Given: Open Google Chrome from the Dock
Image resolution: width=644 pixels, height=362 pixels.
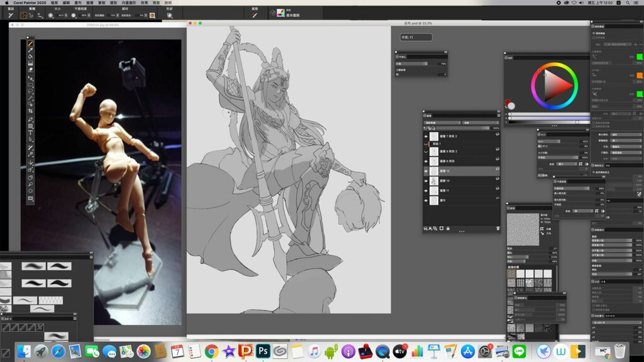Looking at the screenshot, I should [x=211, y=351].
